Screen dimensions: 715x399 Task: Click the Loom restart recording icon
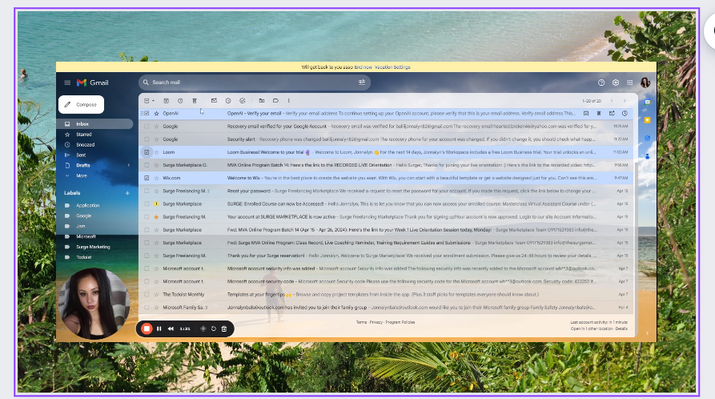[x=213, y=329]
